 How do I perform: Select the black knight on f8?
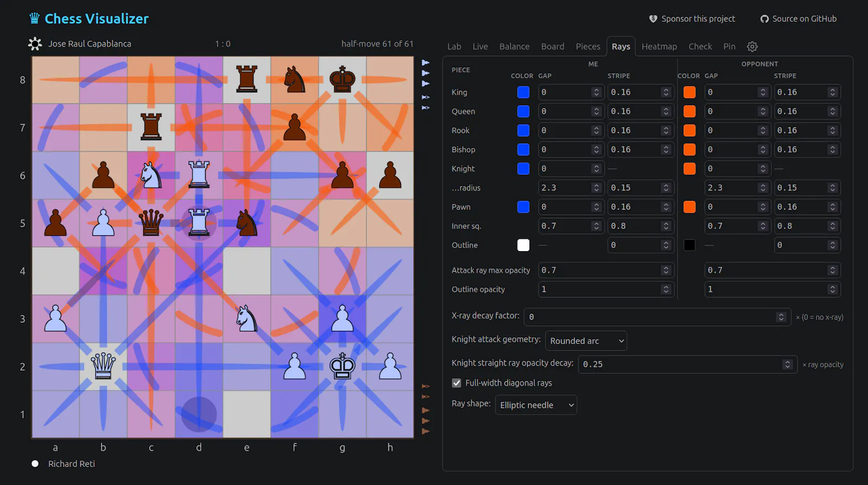295,80
